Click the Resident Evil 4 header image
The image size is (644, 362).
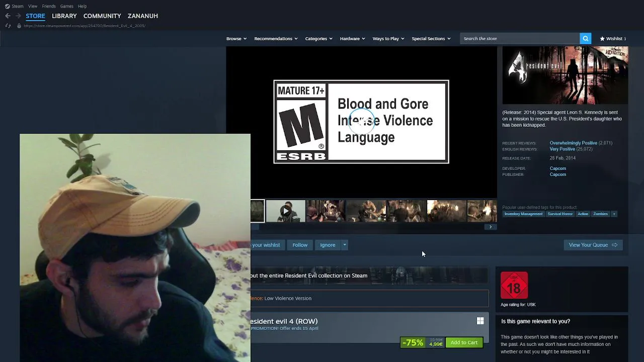coord(565,75)
